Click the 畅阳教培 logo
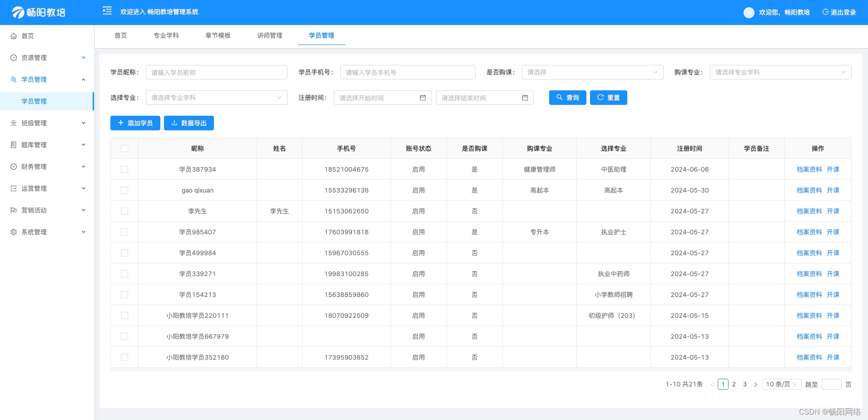 click(39, 12)
